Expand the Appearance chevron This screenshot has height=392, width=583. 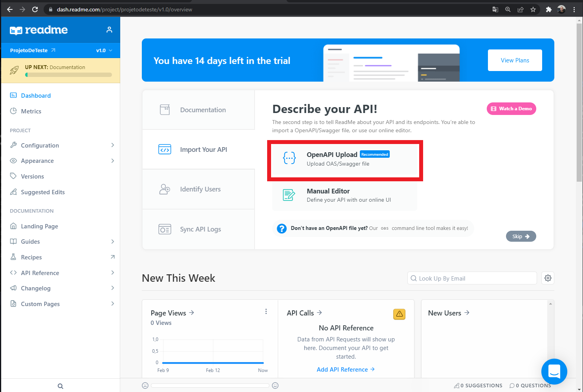pos(113,160)
